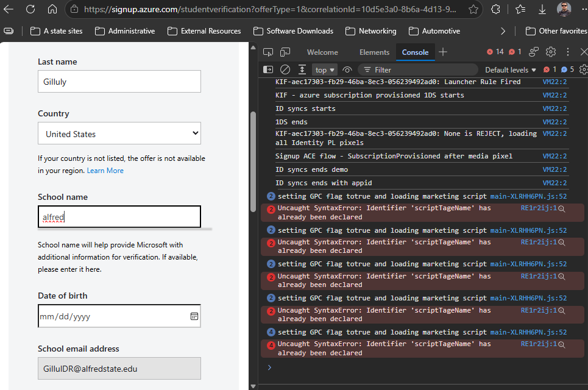Open Console settings gear at toolbar end
This screenshot has height=390, width=588.
583,69
